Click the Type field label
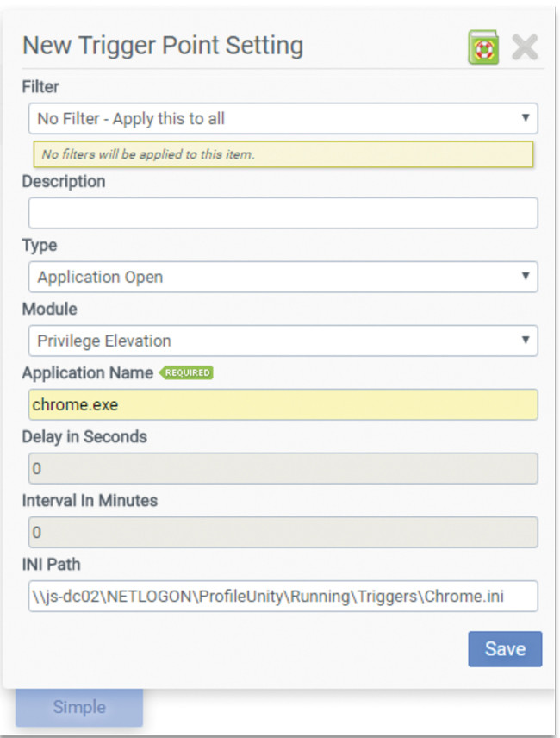The image size is (560, 738). (x=40, y=246)
